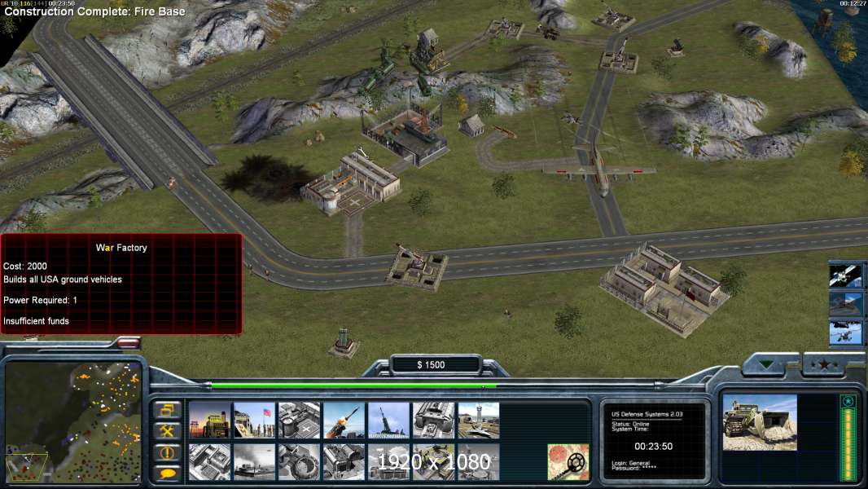
Task: Select small tent near cliff edge
Action: (x=471, y=126)
